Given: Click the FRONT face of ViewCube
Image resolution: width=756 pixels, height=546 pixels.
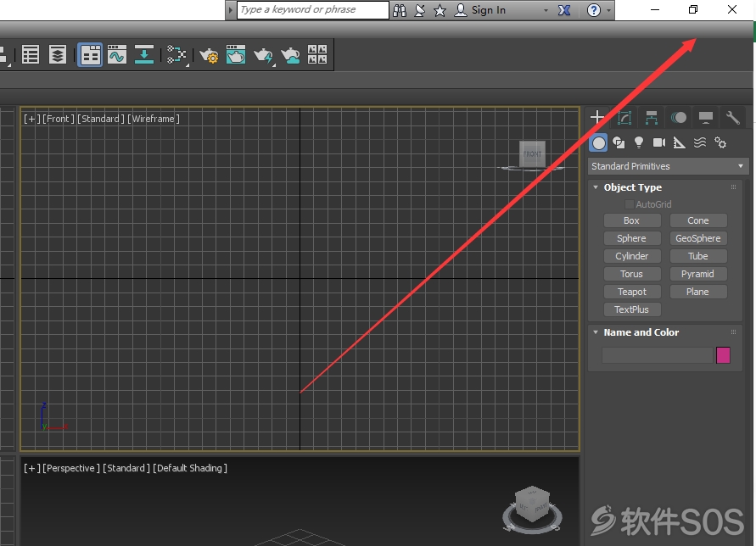Looking at the screenshot, I should (532, 154).
